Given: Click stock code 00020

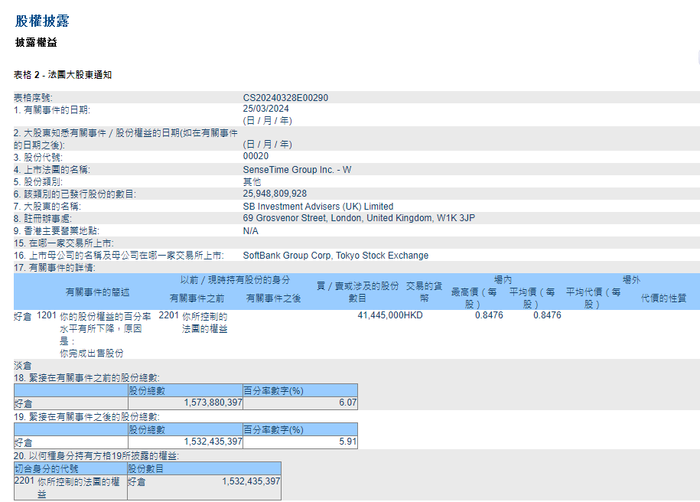Looking at the screenshot, I should (255, 157).
